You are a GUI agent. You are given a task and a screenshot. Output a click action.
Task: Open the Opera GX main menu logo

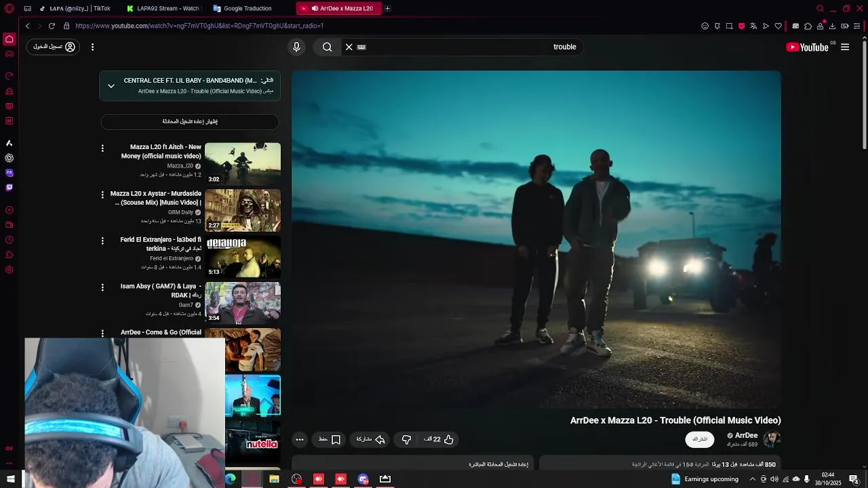[x=9, y=9]
